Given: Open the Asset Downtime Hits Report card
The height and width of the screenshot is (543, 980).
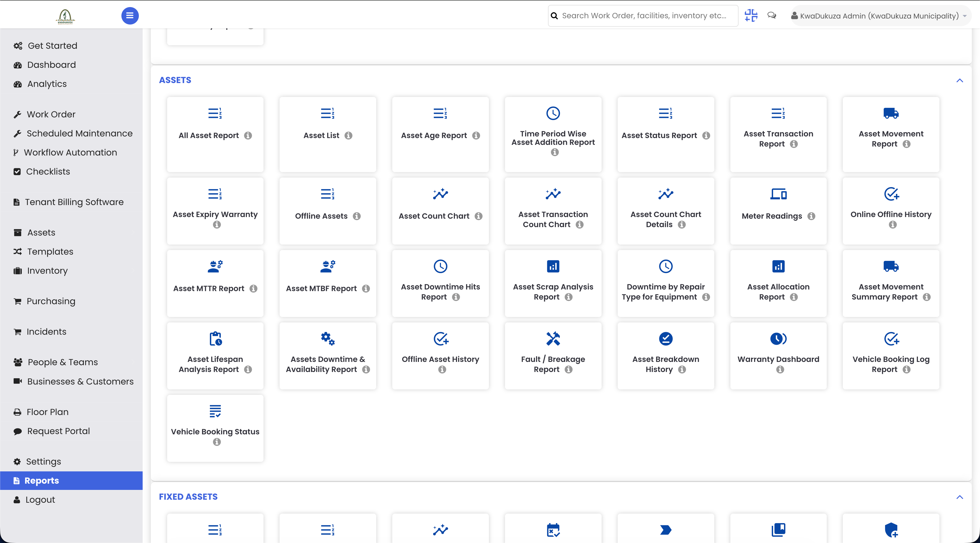Looking at the screenshot, I should (440, 283).
